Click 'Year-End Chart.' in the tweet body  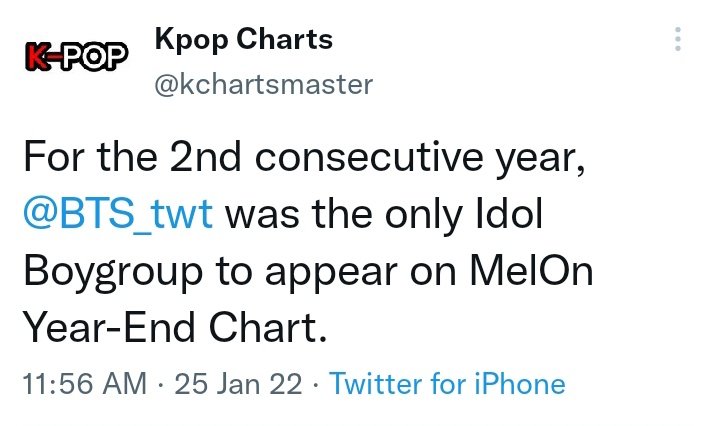tap(175, 328)
